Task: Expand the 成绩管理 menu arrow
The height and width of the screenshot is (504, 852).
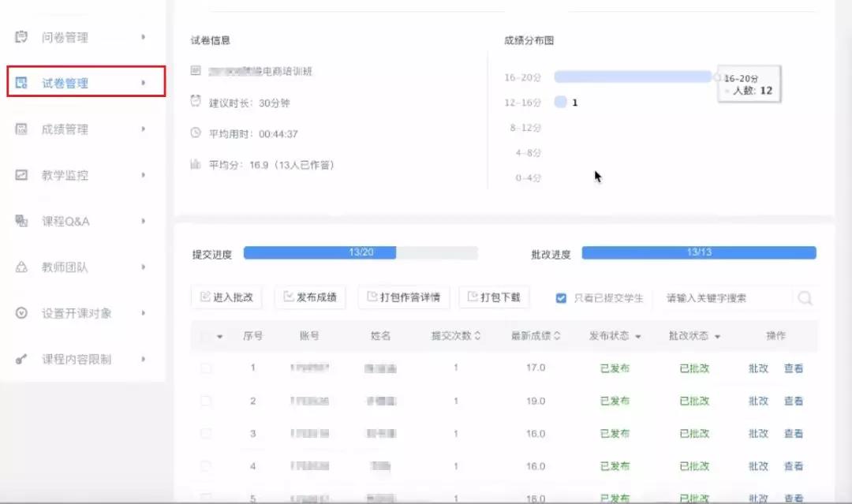Action: 144,129
